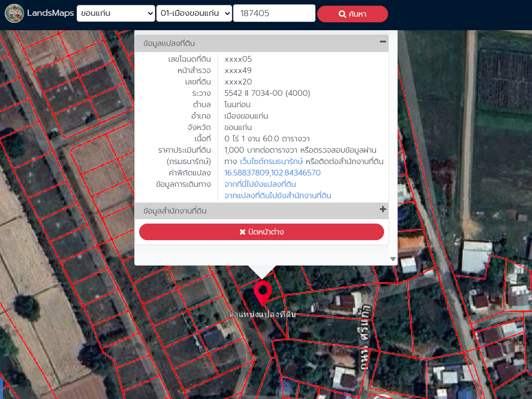Open the province dropdown showing ขอนแก่น
Viewport: 532px width, 399px height.
[115, 13]
